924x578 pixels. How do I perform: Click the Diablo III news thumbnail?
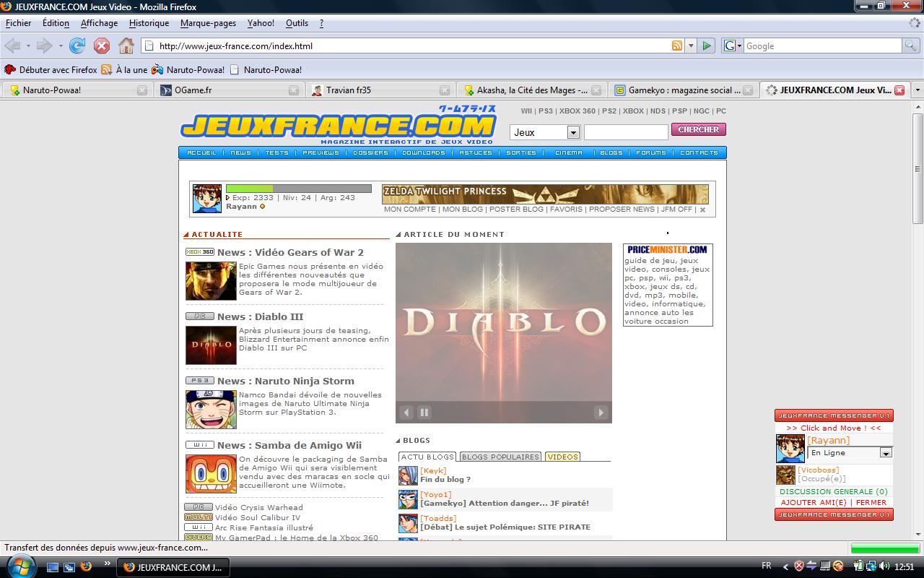click(x=211, y=345)
